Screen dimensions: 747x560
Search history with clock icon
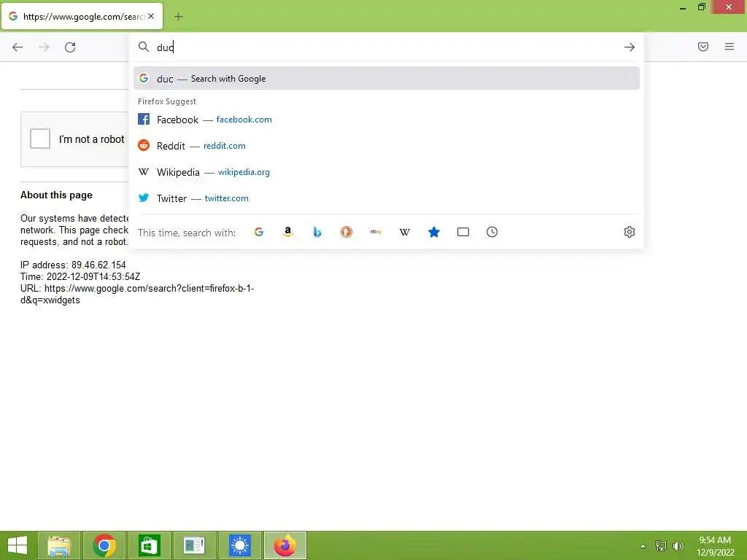[x=492, y=232]
